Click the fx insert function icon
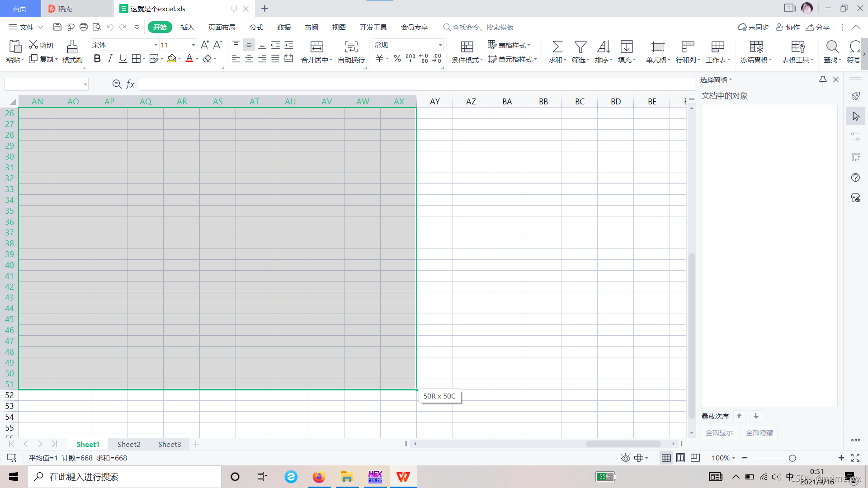Viewport: 868px width, 488px height. (x=130, y=84)
